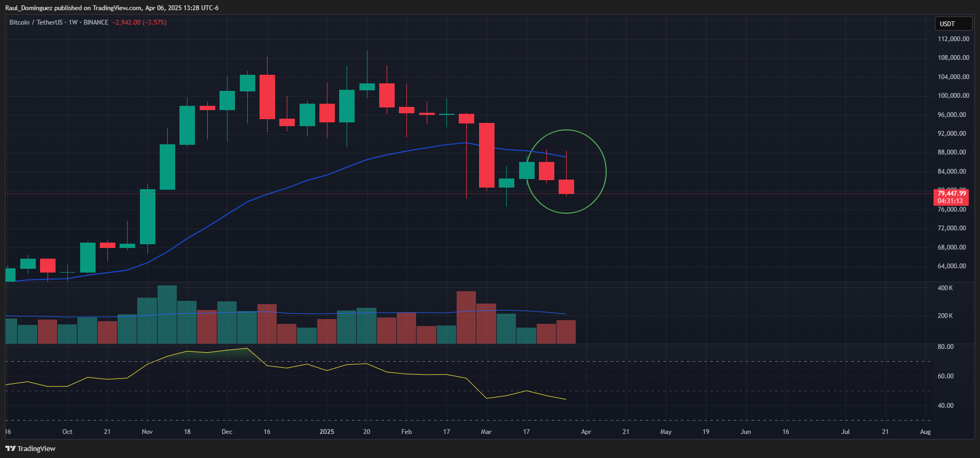980x458 pixels.
Task: Click the Feb label on time axis
Action: click(406, 432)
